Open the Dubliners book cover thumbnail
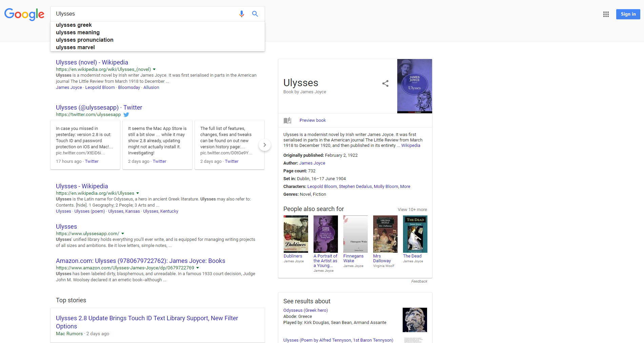Viewport: 644px width, 343px height. click(296, 234)
